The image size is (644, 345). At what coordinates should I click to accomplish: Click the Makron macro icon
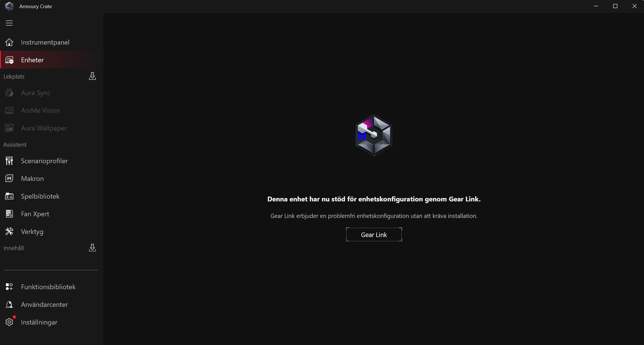(9, 179)
